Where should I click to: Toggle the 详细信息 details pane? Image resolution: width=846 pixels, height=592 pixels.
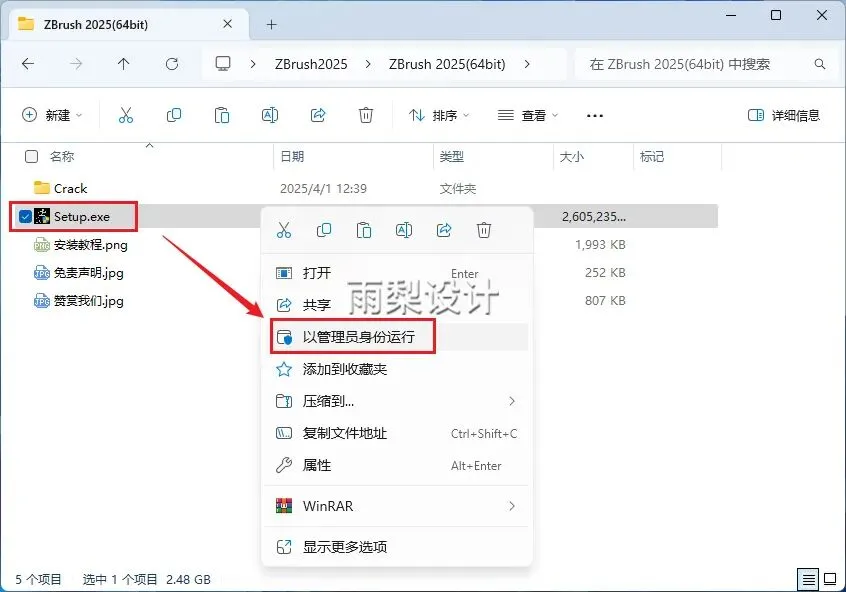pyautogui.click(x=783, y=115)
